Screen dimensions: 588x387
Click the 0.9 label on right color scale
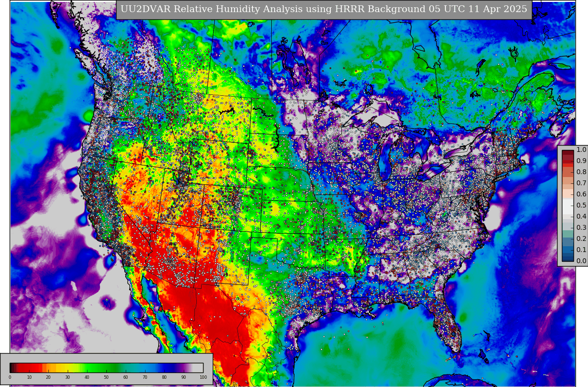click(581, 161)
